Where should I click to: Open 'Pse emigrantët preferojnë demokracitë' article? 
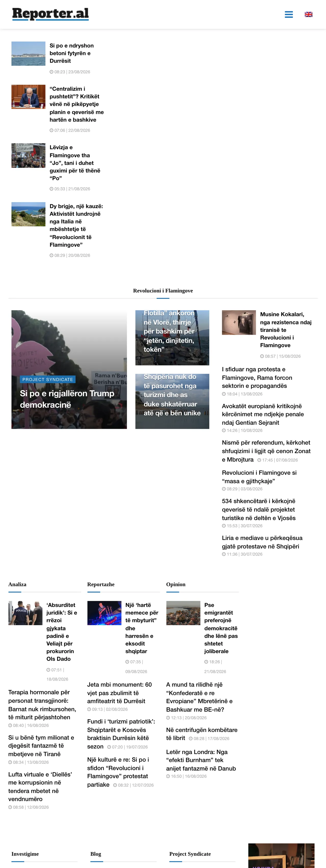[x=221, y=628]
